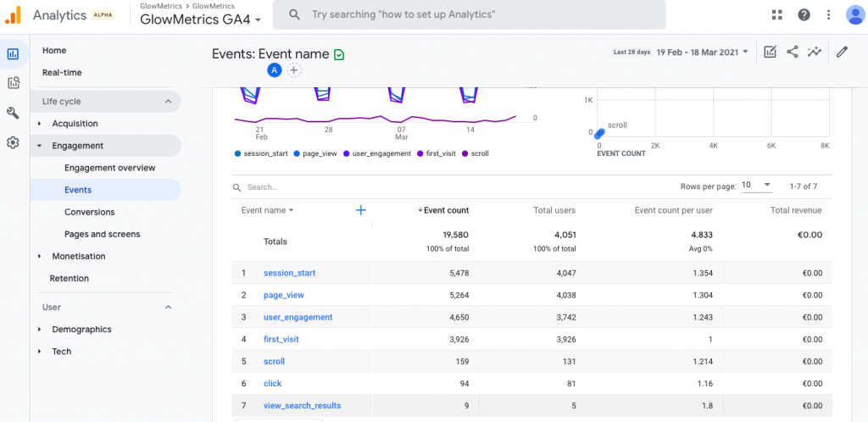
Task: Click the pencil Customize report icon
Action: click(x=842, y=52)
